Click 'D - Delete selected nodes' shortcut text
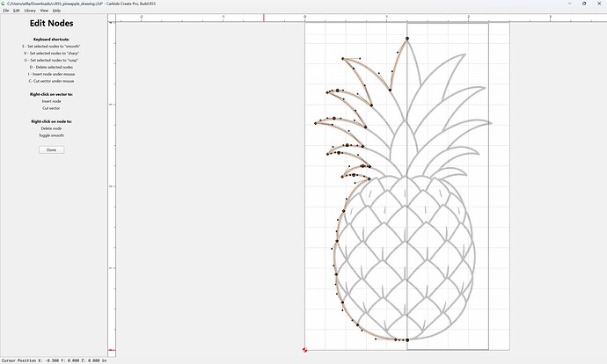 tap(51, 67)
